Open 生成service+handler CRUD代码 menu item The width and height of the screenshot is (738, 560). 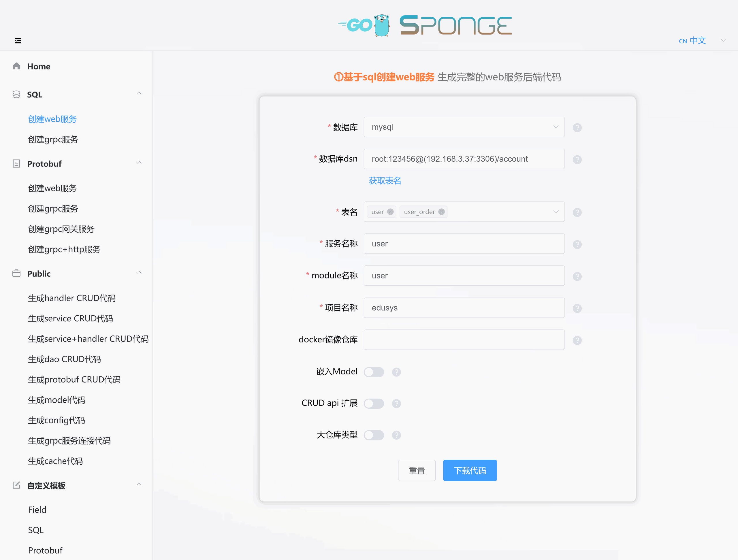(89, 339)
